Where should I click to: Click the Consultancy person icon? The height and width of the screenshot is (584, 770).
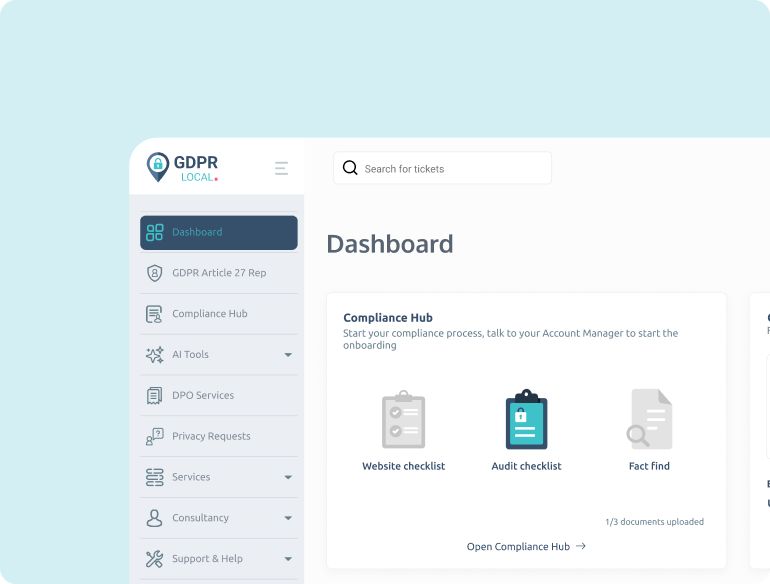[x=154, y=518]
